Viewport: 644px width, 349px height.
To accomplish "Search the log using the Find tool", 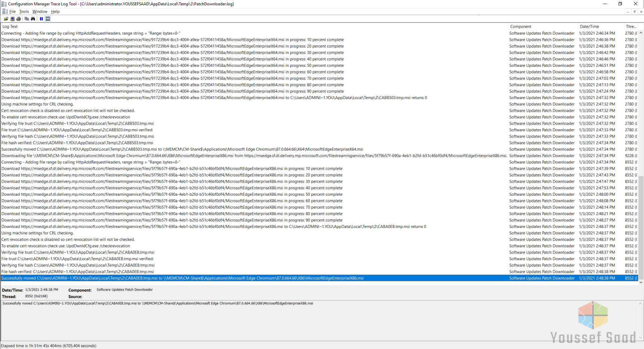I will pyautogui.click(x=33, y=19).
